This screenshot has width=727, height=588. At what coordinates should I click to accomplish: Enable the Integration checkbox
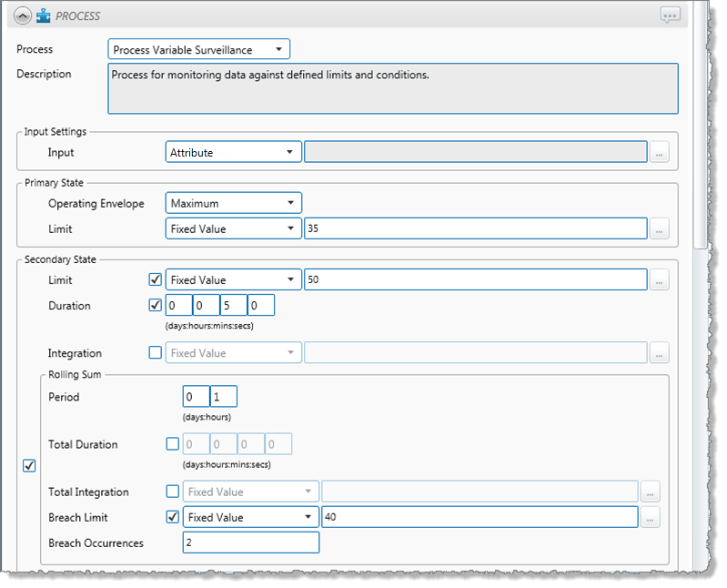point(155,353)
